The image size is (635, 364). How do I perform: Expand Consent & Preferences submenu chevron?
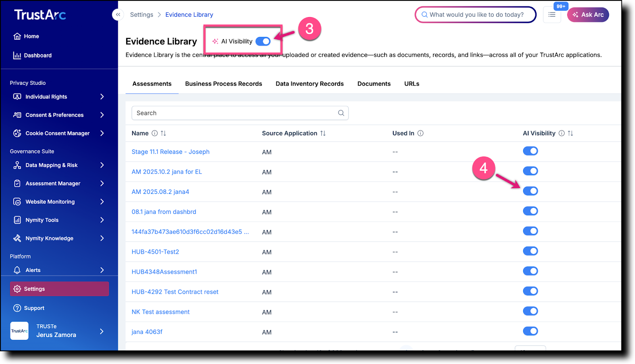pos(102,115)
